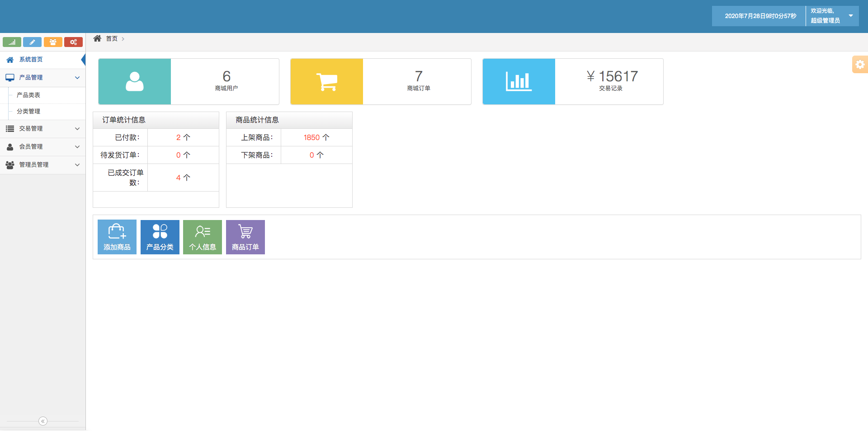
Task: Click the blue pencil shortcut button
Action: [32, 42]
